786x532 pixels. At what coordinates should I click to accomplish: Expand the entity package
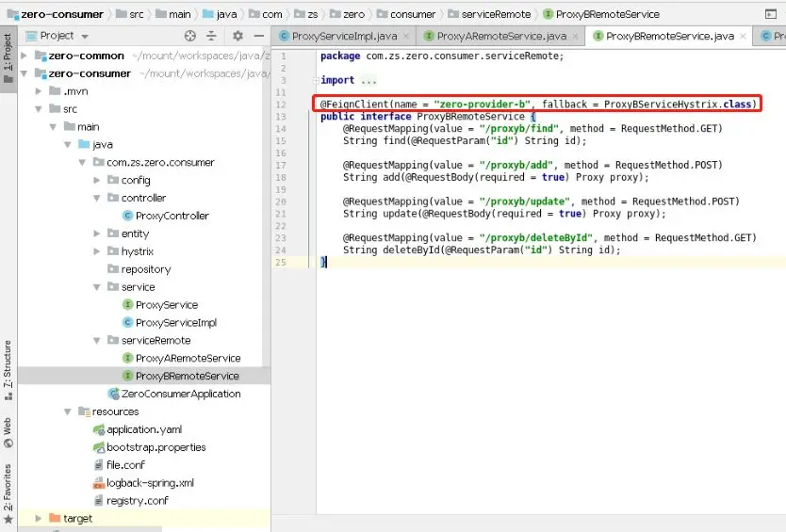(97, 234)
